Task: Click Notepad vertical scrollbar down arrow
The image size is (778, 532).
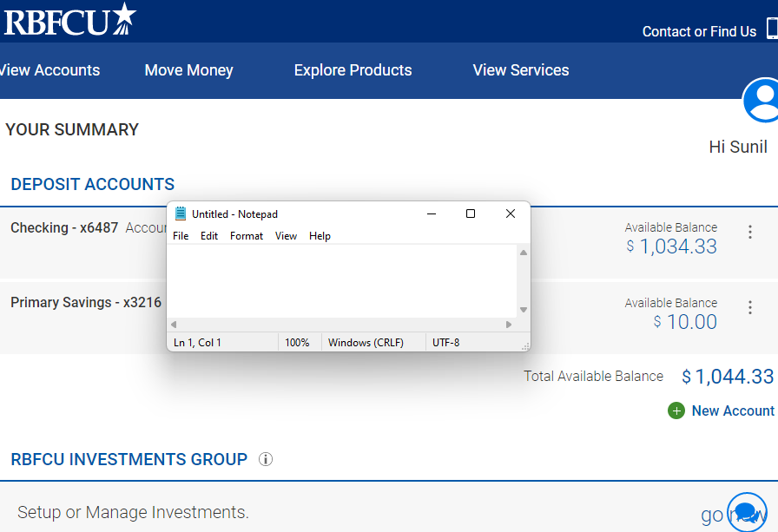Action: tap(524, 310)
